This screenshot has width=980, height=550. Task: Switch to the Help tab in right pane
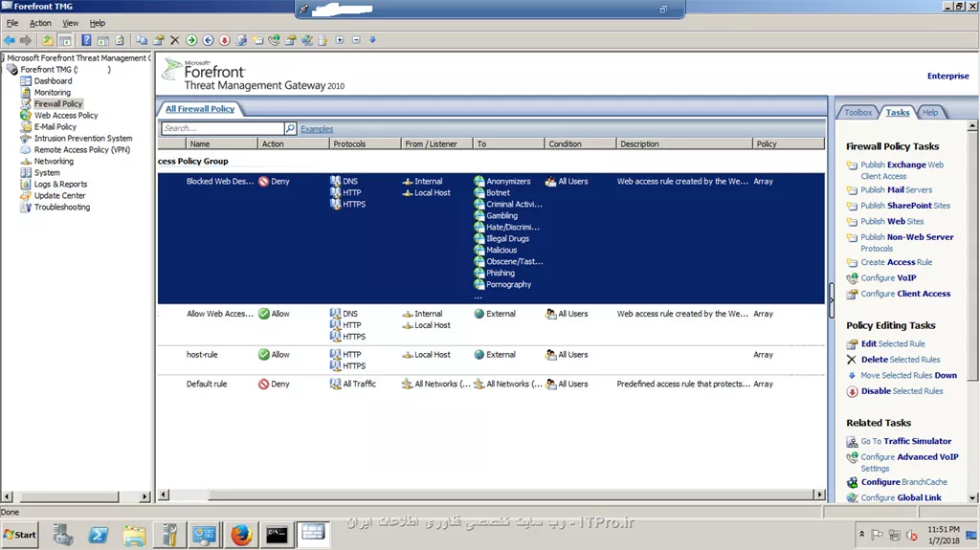click(x=930, y=113)
